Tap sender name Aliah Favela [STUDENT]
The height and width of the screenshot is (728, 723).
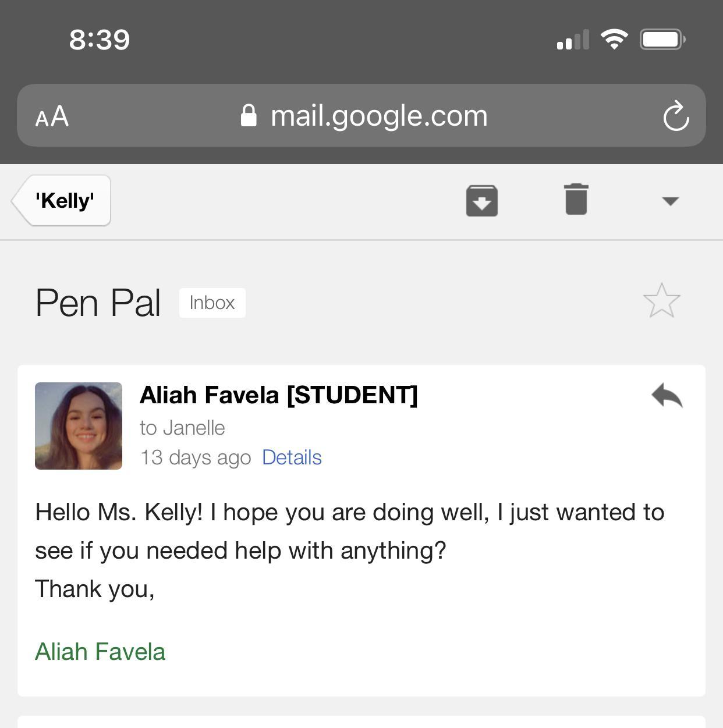[278, 395]
